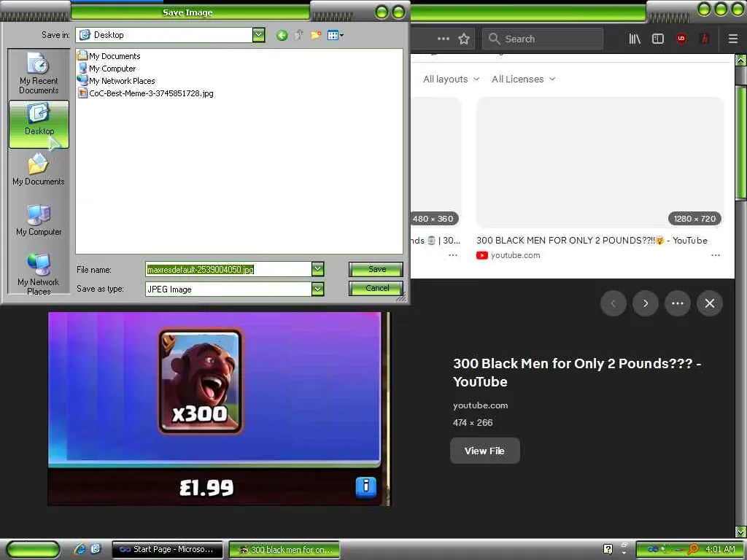This screenshot has height=560, width=747.
Task: Close the image detail viewer
Action: [x=709, y=303]
